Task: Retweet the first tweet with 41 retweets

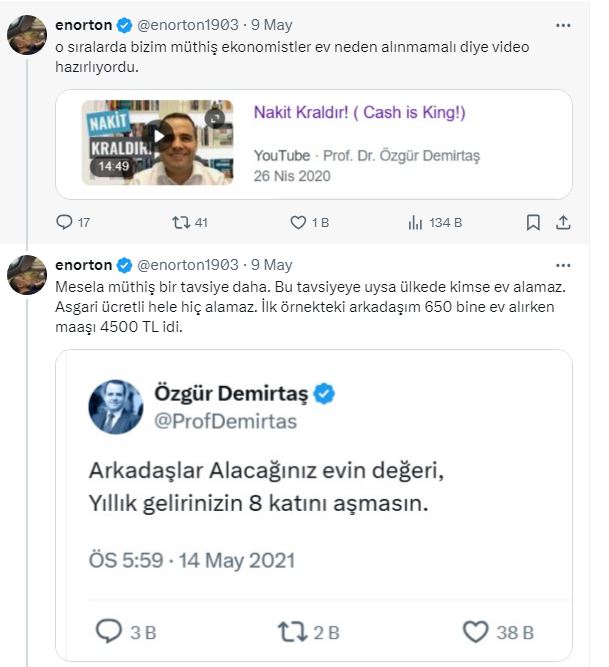Action: coord(181,222)
